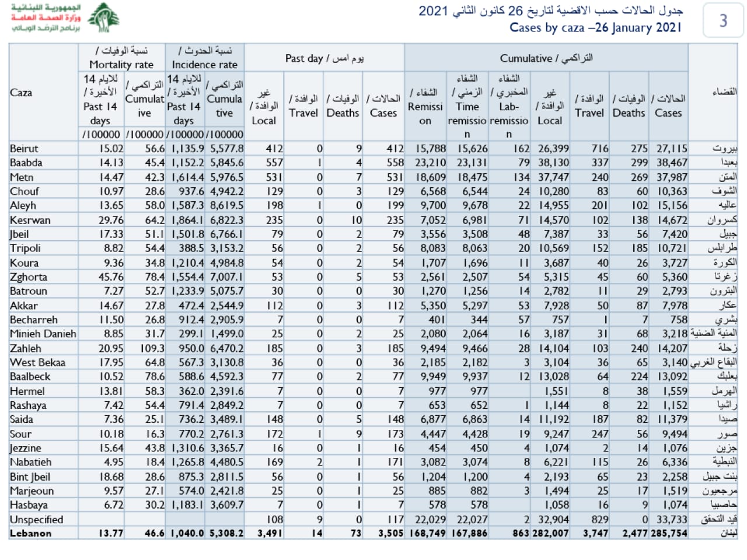The image size is (747, 560).
Task: Click Baalbeck cumulative cases 13,092
Action: click(671, 377)
